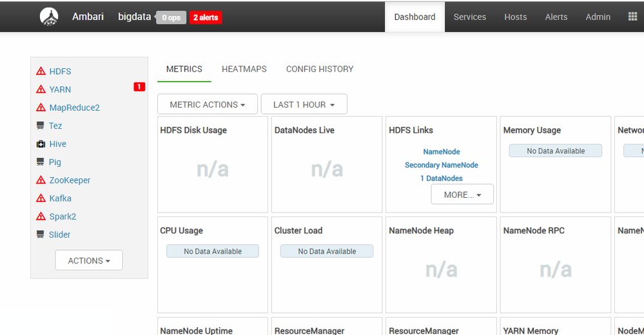This screenshot has height=335, width=644.
Task: Open the Secondary NameNode link
Action: (441, 165)
